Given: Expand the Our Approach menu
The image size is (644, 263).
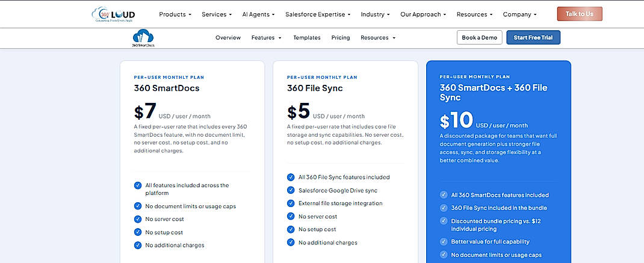Looking at the screenshot, I should click(423, 14).
